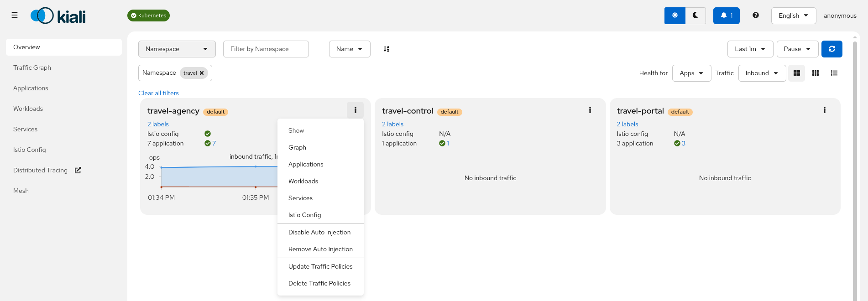
Task: Click the Kubernetes cluster badge
Action: [148, 16]
